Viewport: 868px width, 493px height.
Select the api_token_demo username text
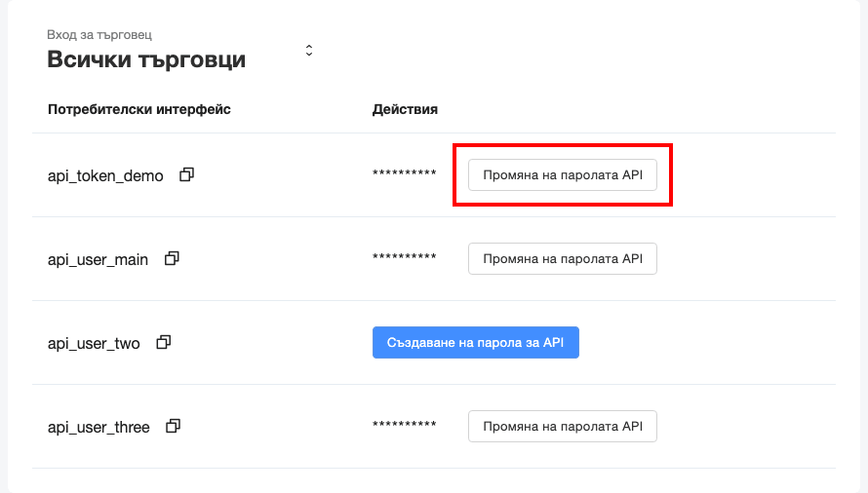coord(105,176)
